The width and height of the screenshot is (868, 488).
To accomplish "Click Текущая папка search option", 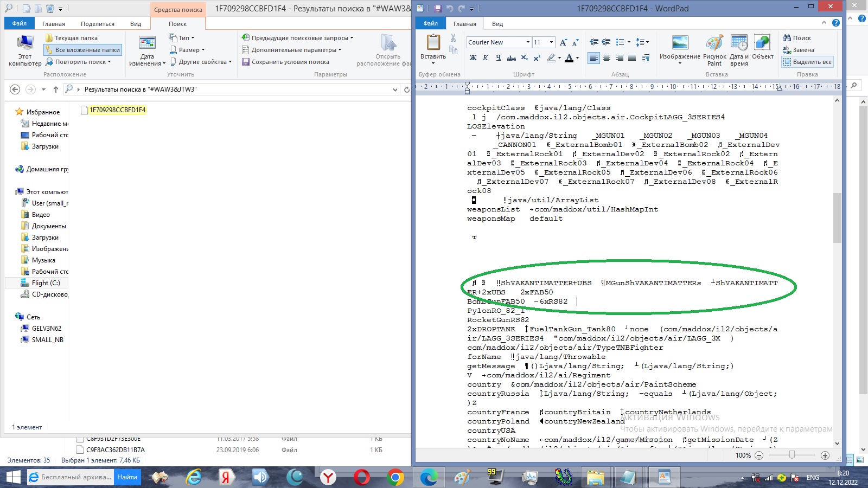I will pyautogui.click(x=72, y=38).
